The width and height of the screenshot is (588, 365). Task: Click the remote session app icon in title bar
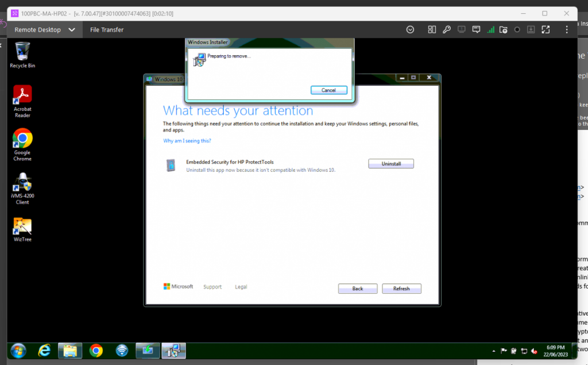click(14, 14)
